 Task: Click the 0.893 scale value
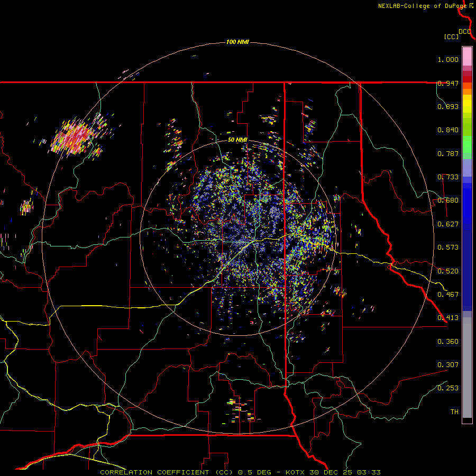click(x=448, y=106)
